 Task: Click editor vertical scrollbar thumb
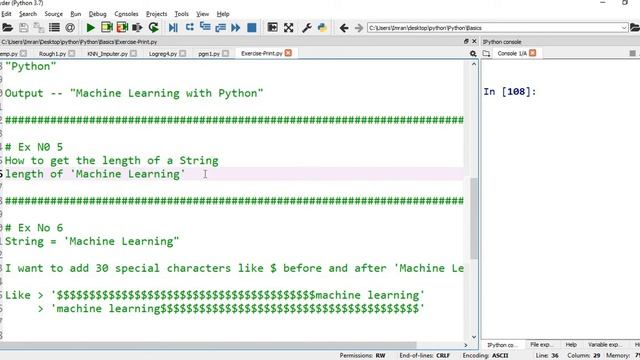(474, 218)
